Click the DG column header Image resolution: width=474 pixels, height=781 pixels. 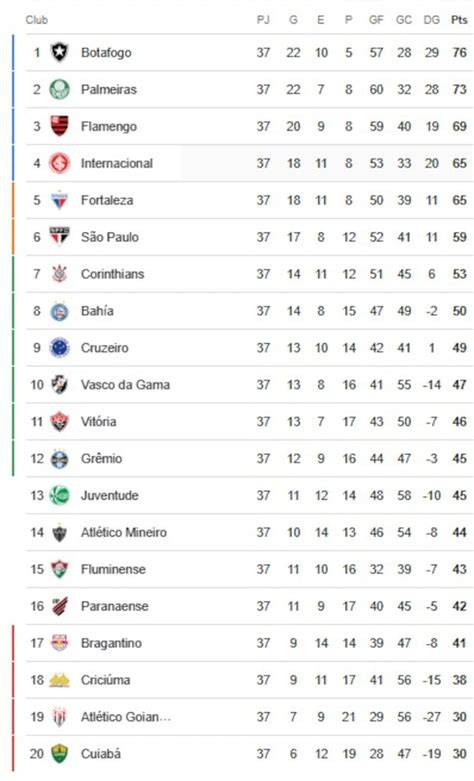click(x=432, y=20)
